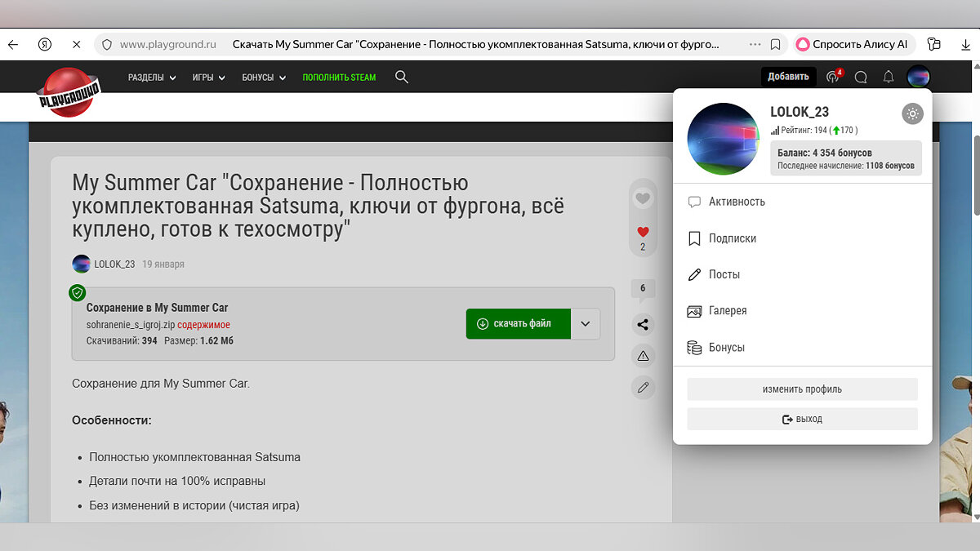Screen dimensions: 980x551
Task: Open the site search magnifier icon
Action: tap(402, 77)
